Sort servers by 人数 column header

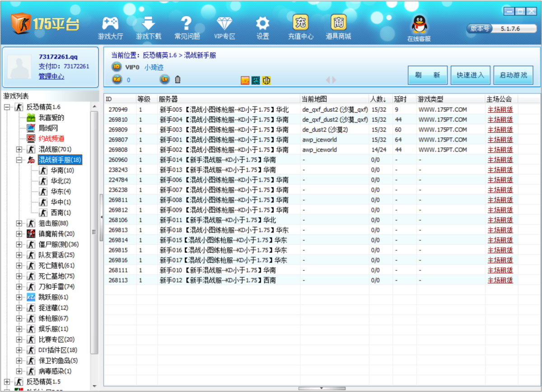[x=378, y=99]
